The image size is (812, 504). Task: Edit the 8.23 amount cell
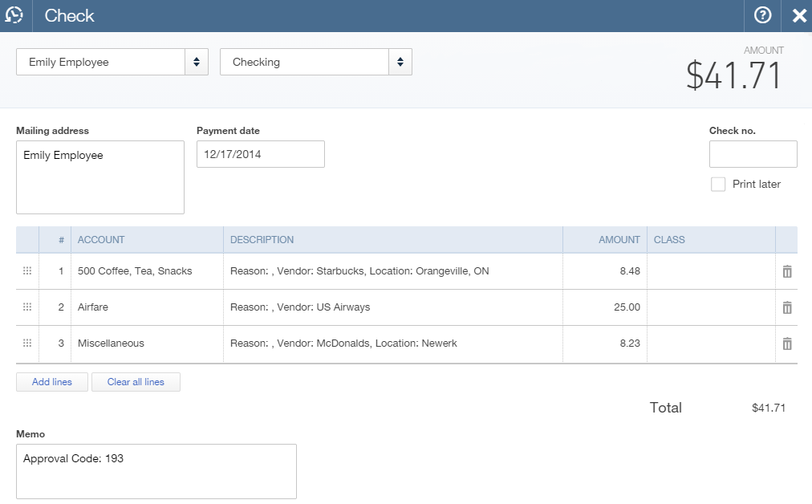pyautogui.click(x=605, y=343)
